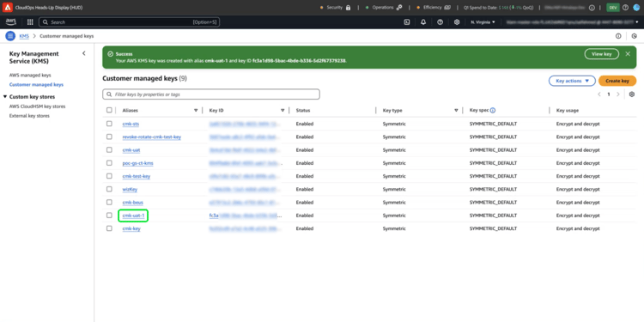Launch AWS CloudShell terminal icon
Image resolution: width=644 pixels, height=322 pixels.
point(407,22)
